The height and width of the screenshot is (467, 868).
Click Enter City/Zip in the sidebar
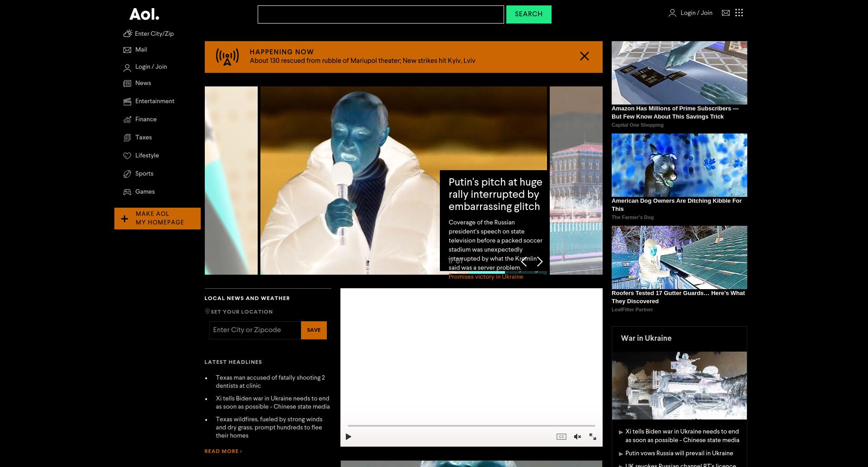154,34
